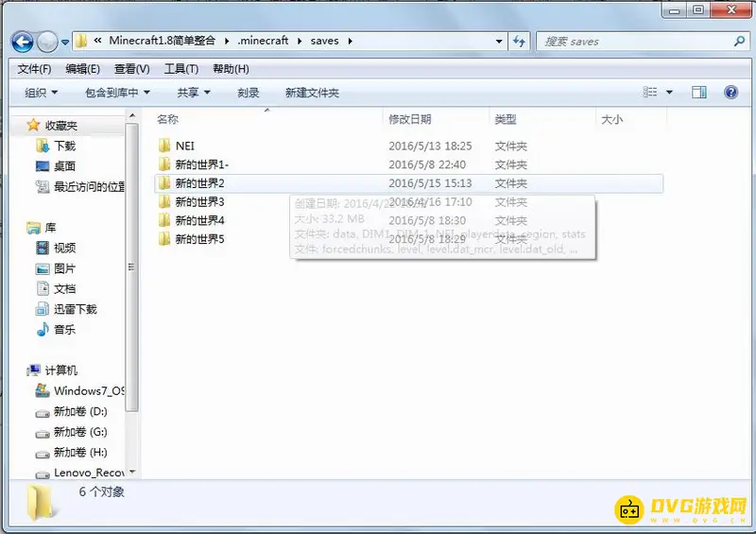The image size is (756, 534).
Task: Open the 工具(T) menu
Action: [180, 69]
